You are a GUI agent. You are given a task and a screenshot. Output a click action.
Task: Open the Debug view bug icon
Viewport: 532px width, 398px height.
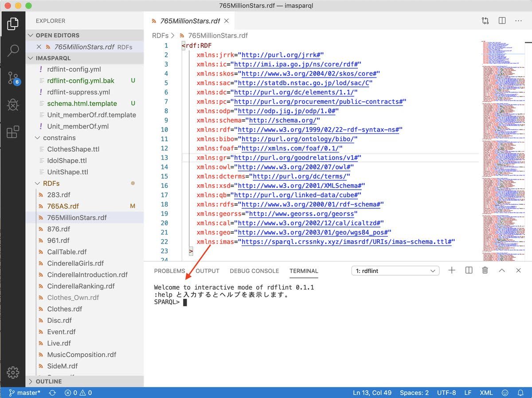(13, 105)
